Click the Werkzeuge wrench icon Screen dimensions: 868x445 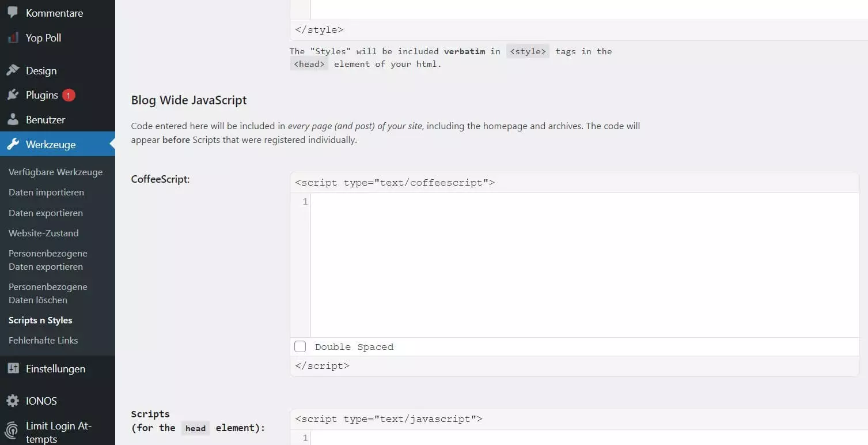click(x=13, y=144)
